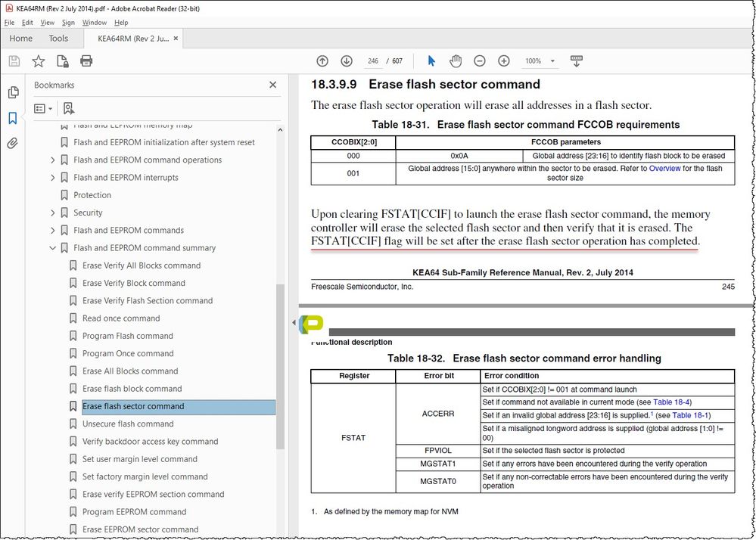This screenshot has height=540, width=756.
Task: Expand the Protection bookmark
Action: (x=51, y=194)
